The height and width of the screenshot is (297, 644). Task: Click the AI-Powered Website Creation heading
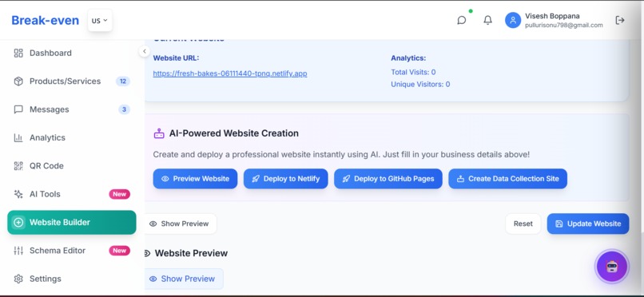233,133
